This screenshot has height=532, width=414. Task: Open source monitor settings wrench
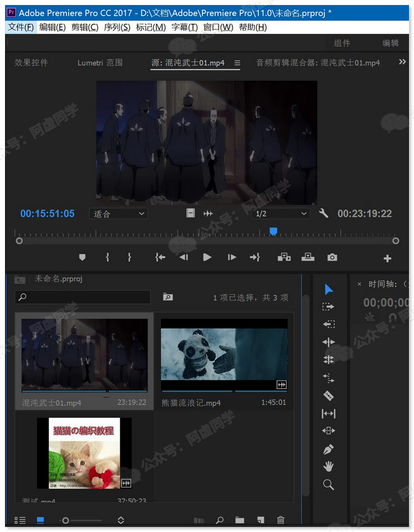pos(323,213)
